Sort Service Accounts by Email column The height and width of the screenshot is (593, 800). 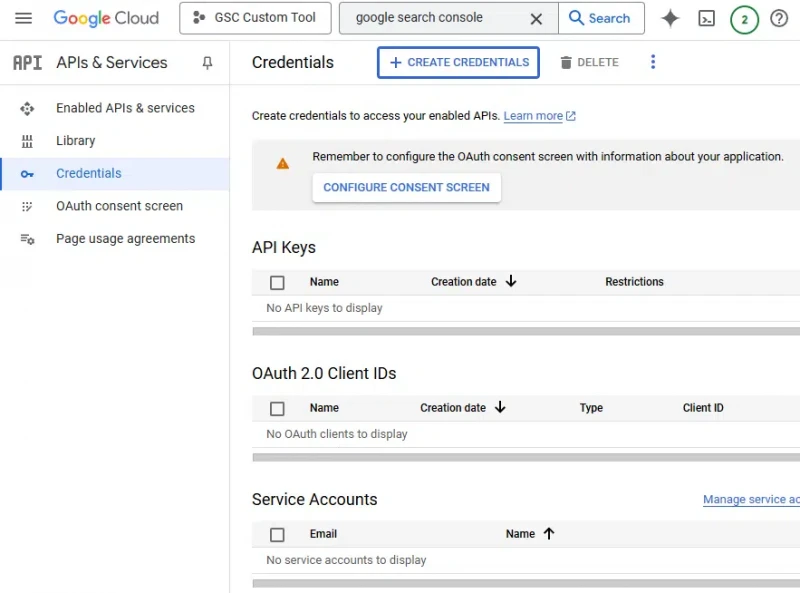(x=323, y=534)
